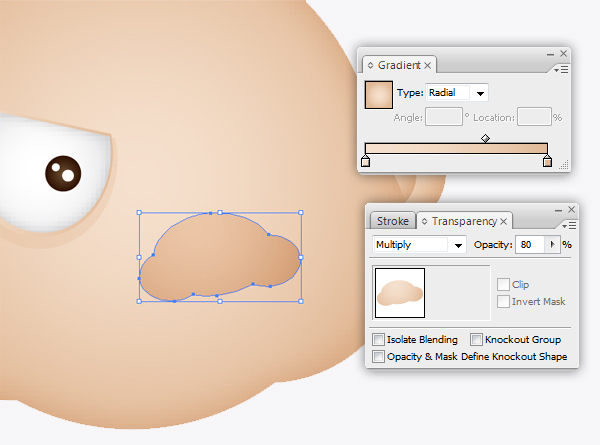The height and width of the screenshot is (445, 600).
Task: Select the left gradient color stop
Action: [x=365, y=161]
